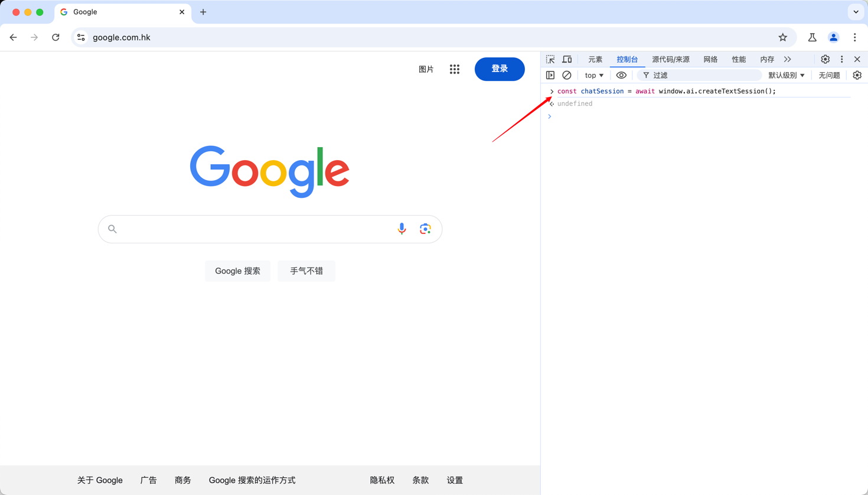
Task: Open the 默认级别 log level dropdown
Action: [786, 75]
